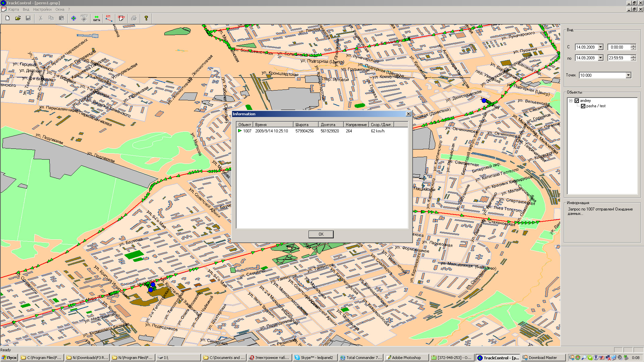Collapse the andrey tree node
Viewport: 644px width, 362px height.
click(571, 101)
